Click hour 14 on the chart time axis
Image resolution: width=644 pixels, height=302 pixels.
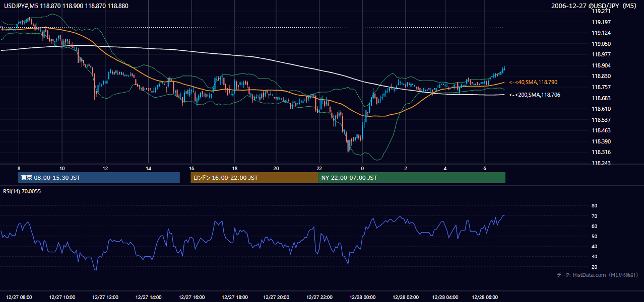coord(148,168)
